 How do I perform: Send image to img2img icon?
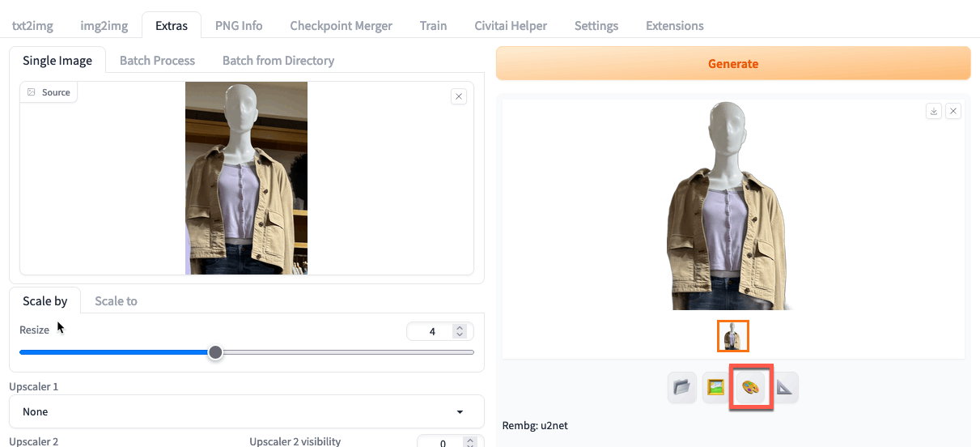(715, 387)
